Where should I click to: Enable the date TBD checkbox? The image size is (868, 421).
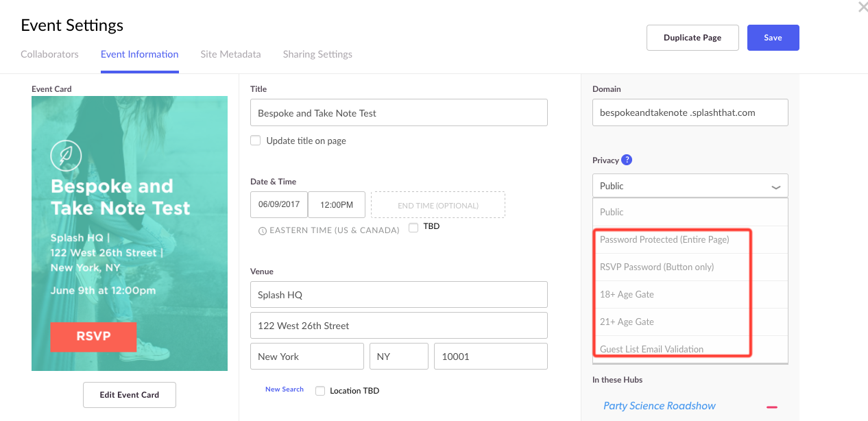[413, 228]
